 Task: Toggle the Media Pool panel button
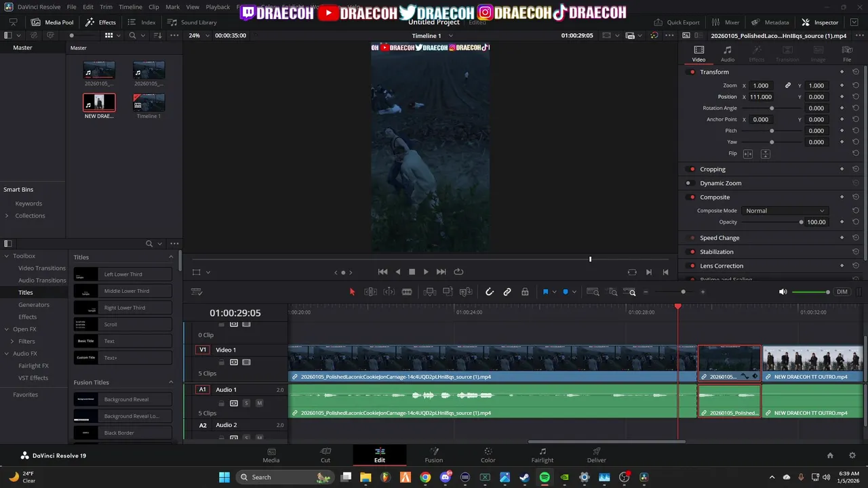(52, 22)
